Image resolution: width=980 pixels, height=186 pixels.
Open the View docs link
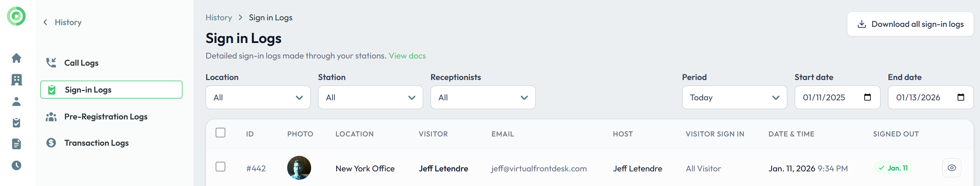click(x=407, y=56)
